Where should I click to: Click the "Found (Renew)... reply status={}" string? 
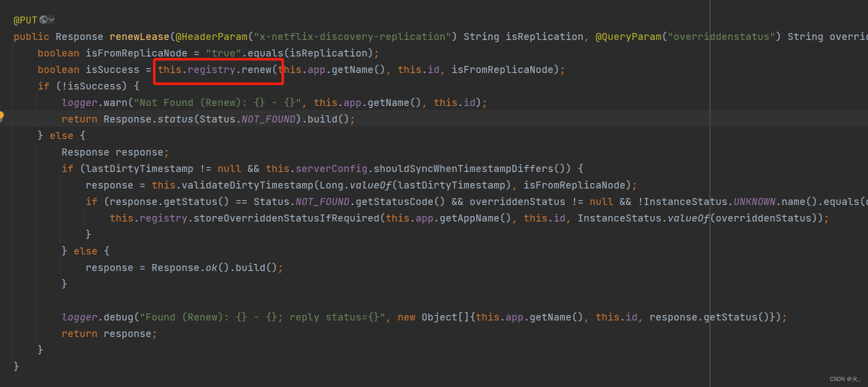tap(262, 317)
